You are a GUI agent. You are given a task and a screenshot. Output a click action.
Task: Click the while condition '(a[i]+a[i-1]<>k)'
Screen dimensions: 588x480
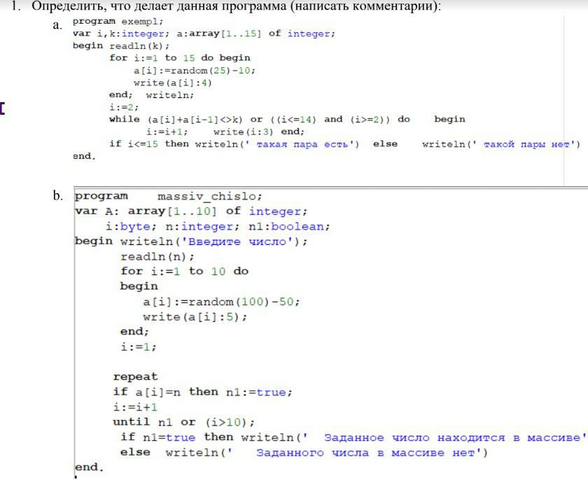[195, 120]
